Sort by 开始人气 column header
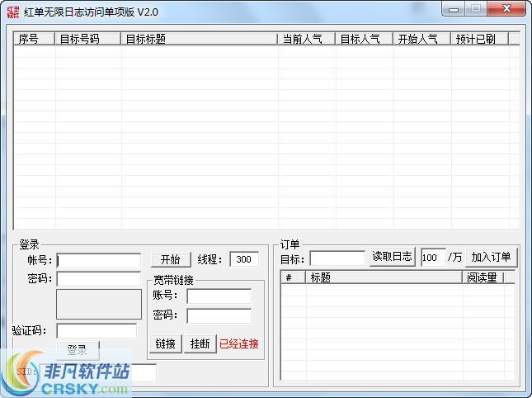 click(421, 39)
